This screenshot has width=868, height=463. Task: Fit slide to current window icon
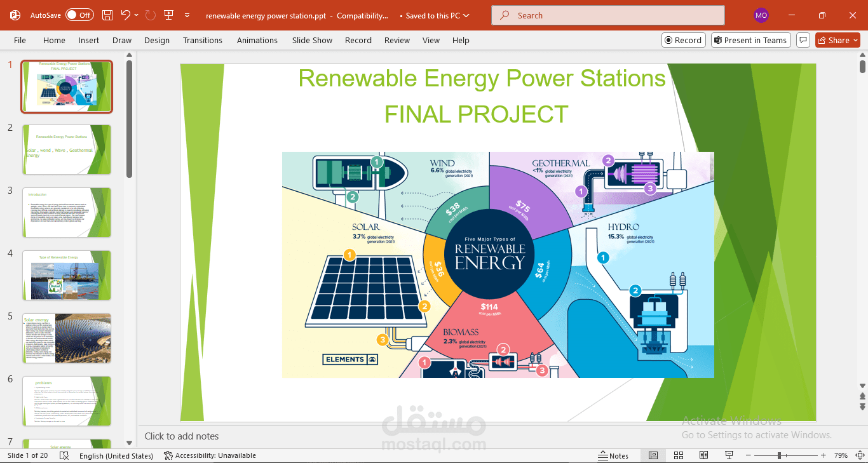click(858, 455)
